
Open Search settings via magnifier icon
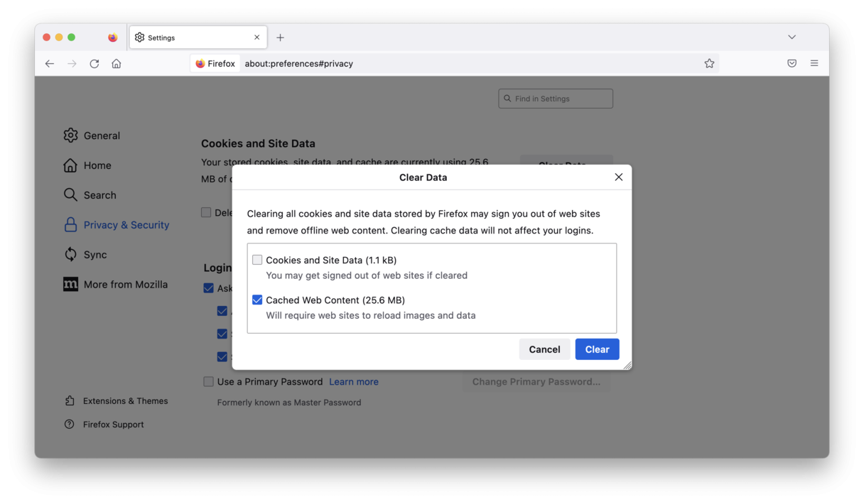(71, 195)
